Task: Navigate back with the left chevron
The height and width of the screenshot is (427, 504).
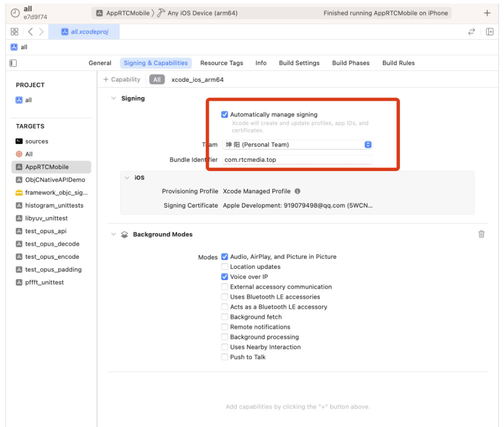Action: 30,32
